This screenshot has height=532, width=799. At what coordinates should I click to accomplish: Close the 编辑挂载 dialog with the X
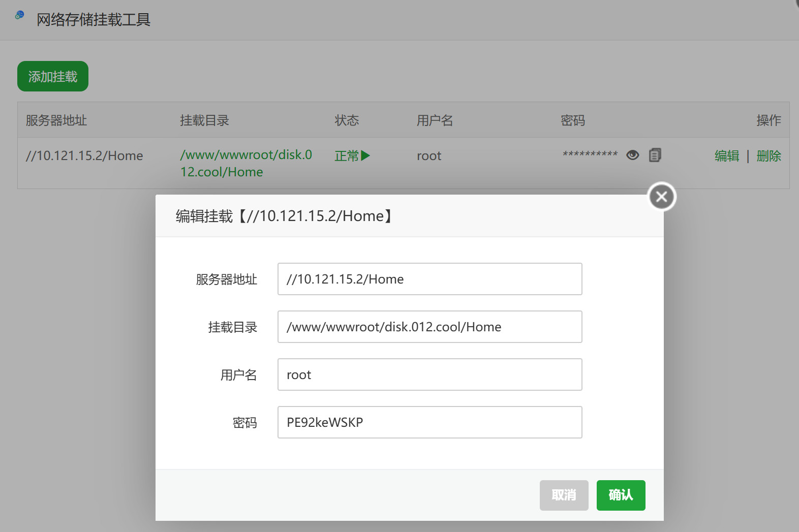pos(661,197)
